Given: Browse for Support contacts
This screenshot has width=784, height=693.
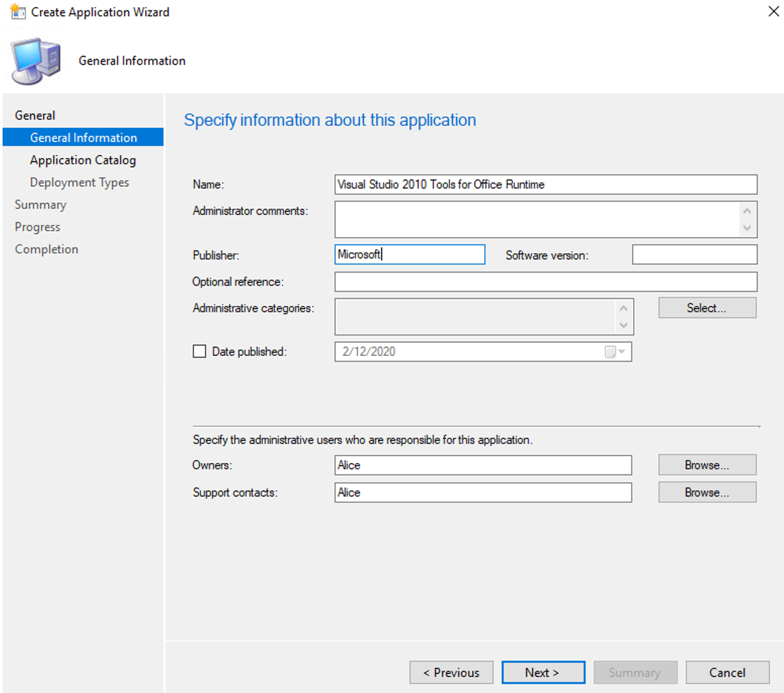Looking at the screenshot, I should [x=707, y=493].
